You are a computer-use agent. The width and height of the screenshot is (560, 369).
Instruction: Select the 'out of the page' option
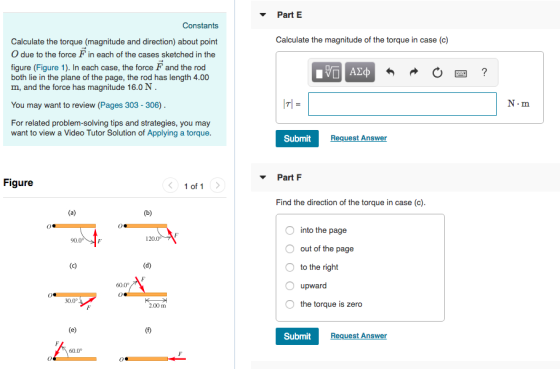(x=290, y=249)
